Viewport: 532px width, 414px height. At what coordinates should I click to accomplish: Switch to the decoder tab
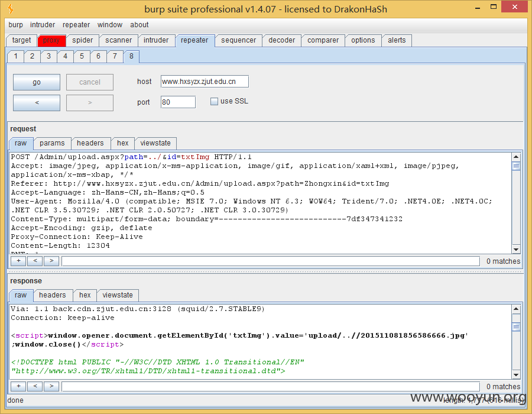coord(281,40)
